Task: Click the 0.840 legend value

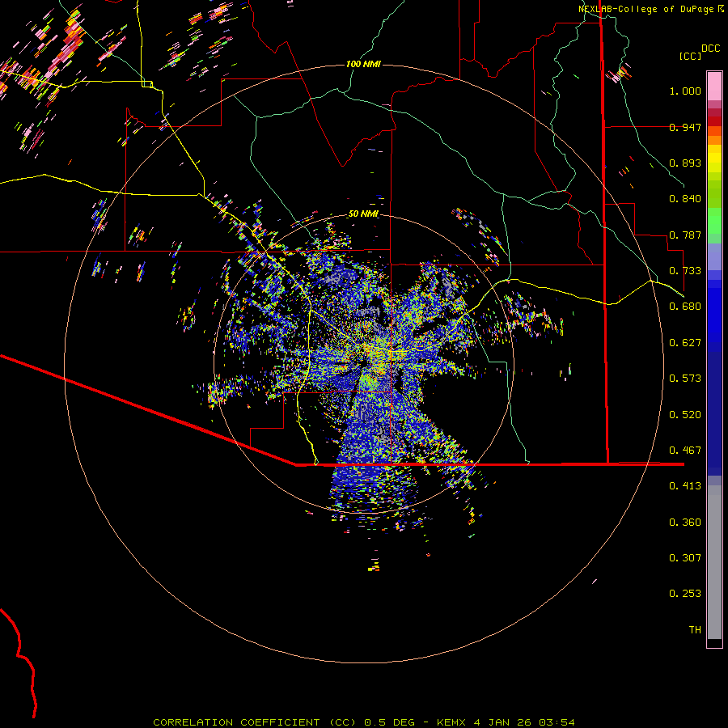Action: [x=685, y=199]
